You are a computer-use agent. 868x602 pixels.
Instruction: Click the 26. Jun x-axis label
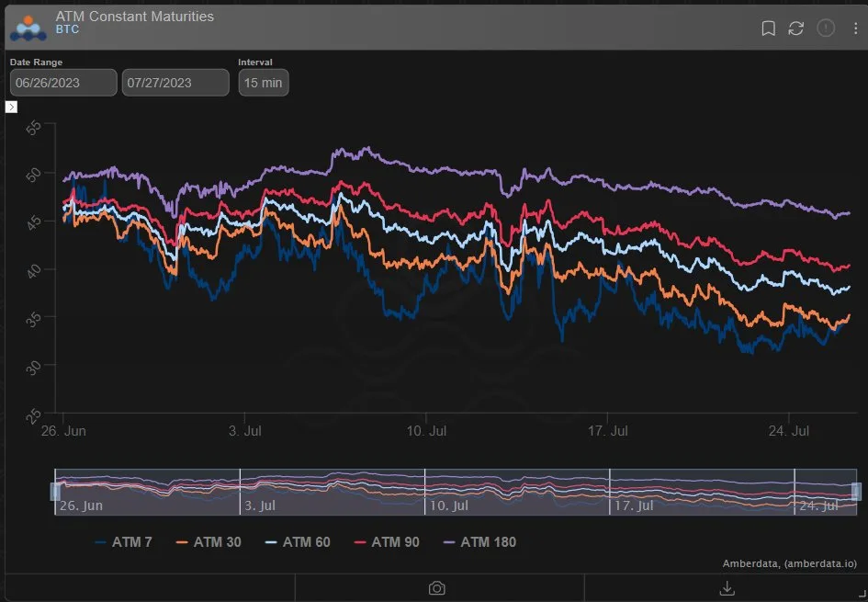[63, 431]
